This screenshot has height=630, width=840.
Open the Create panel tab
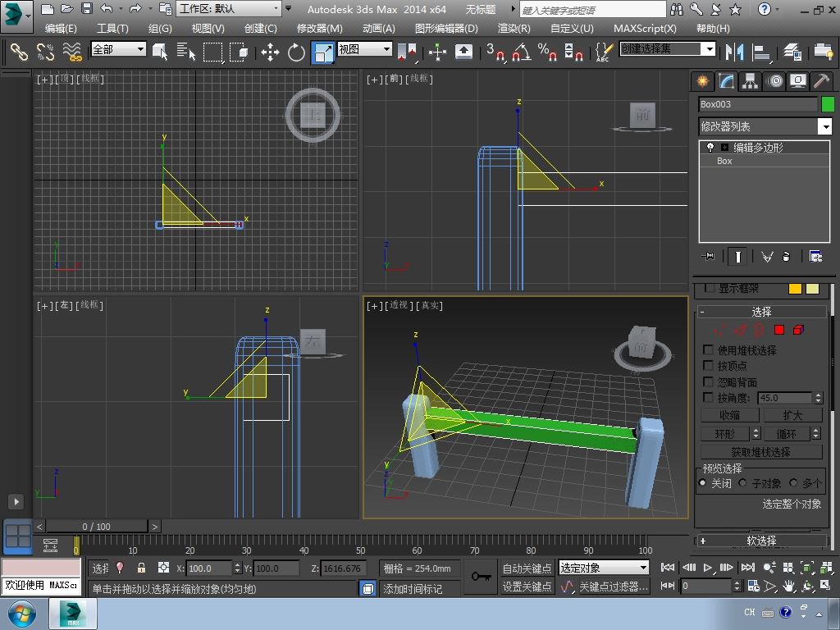(x=702, y=81)
